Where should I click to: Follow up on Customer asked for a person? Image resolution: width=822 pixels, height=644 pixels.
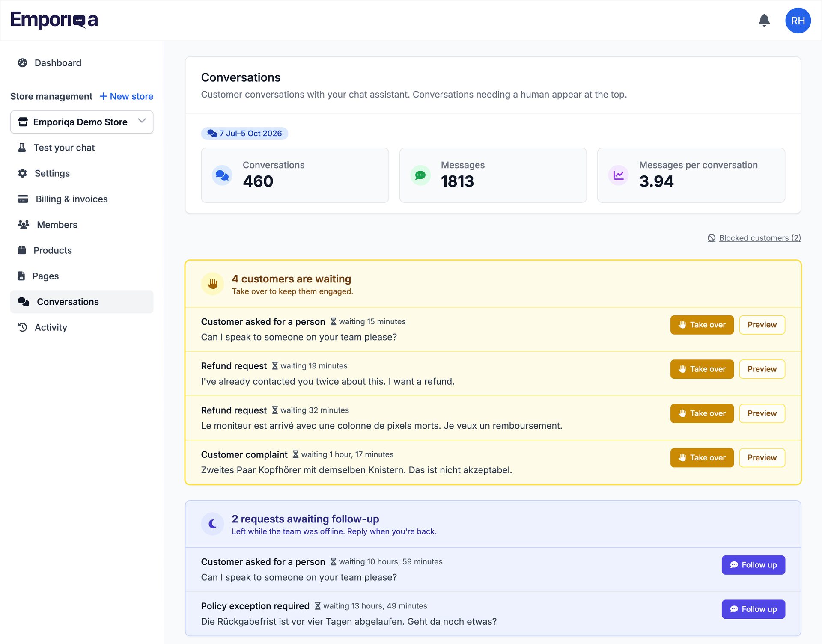coord(753,565)
